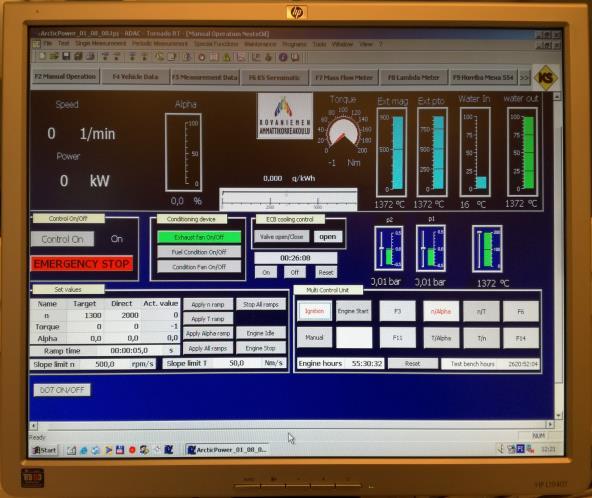592x498 pixels.
Task: Toggle the Ignition button
Action: 314,311
